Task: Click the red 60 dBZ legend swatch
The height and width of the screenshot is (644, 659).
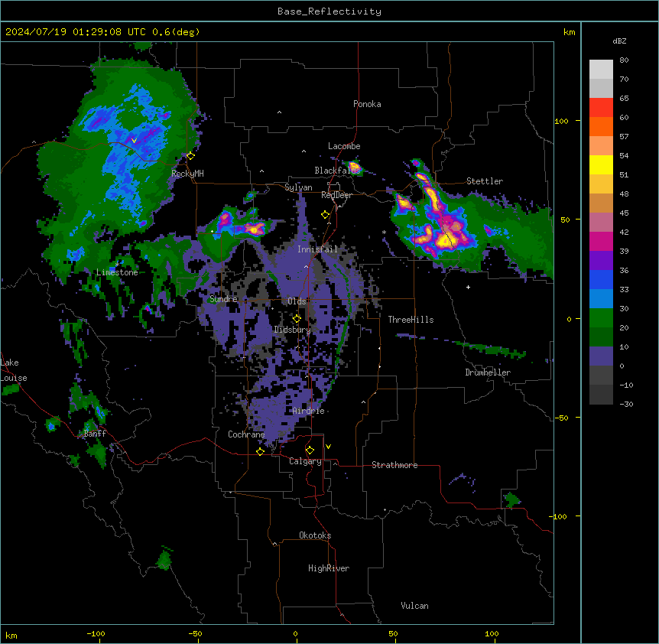Action: (x=601, y=108)
